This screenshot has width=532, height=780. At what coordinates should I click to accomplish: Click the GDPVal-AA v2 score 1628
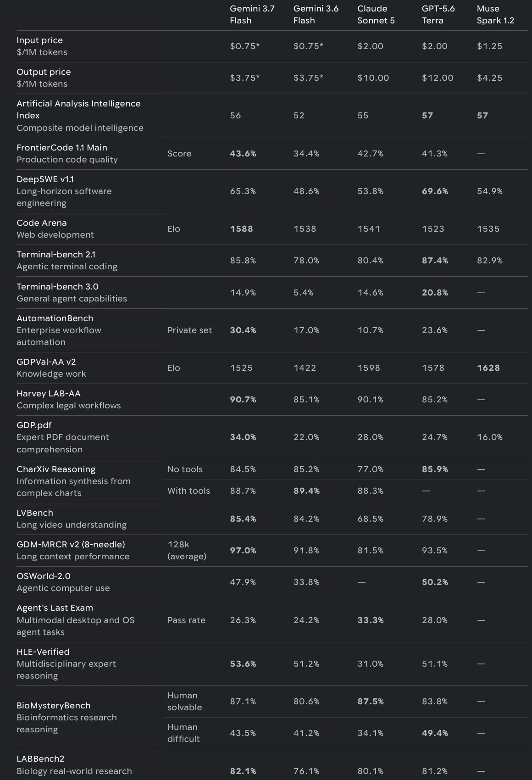(x=488, y=368)
